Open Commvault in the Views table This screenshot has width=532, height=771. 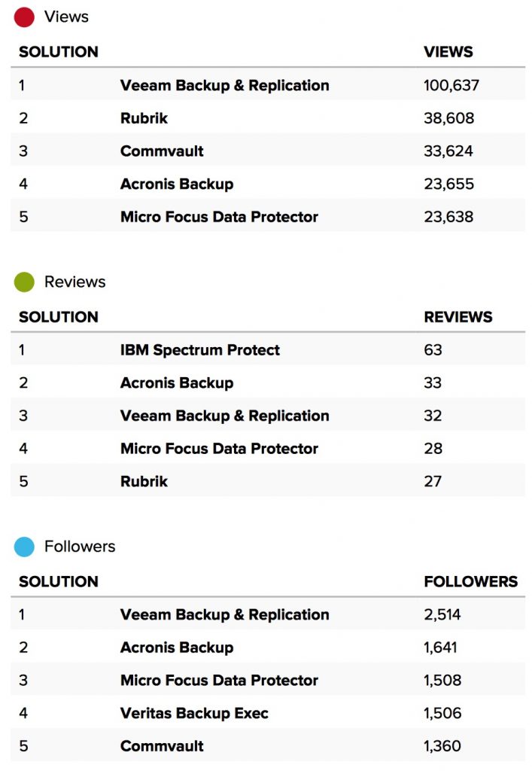click(x=162, y=151)
